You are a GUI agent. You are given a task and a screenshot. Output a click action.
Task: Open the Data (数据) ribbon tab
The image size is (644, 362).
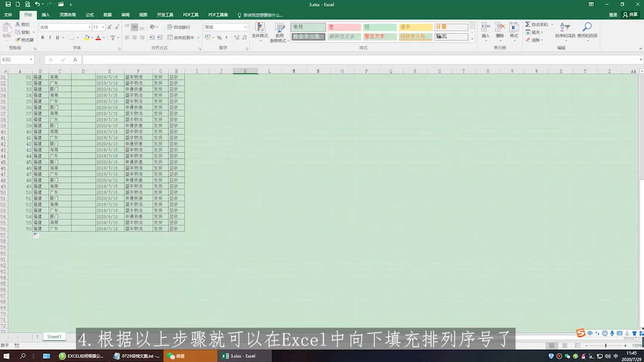[x=108, y=15]
